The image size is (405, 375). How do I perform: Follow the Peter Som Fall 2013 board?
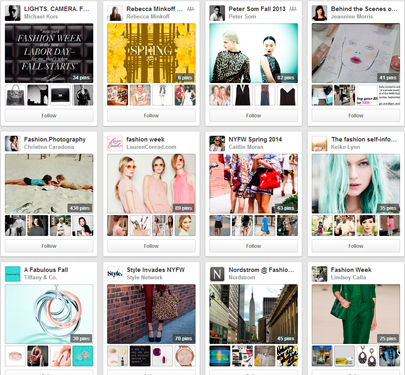pos(253,115)
